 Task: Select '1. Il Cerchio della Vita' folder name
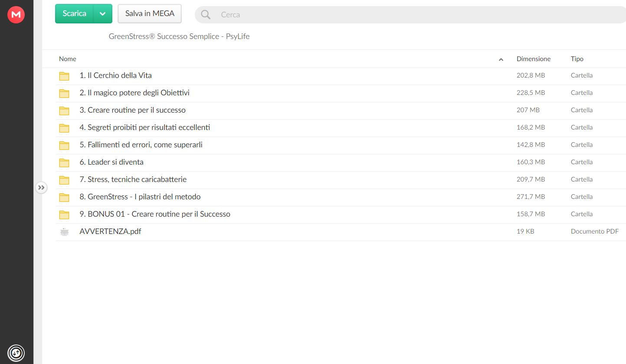pos(116,75)
